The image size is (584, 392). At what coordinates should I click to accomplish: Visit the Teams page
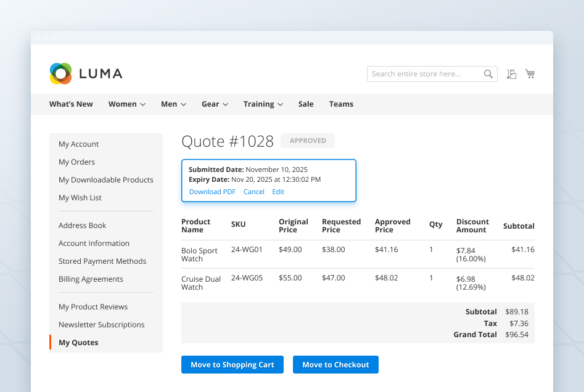[341, 104]
